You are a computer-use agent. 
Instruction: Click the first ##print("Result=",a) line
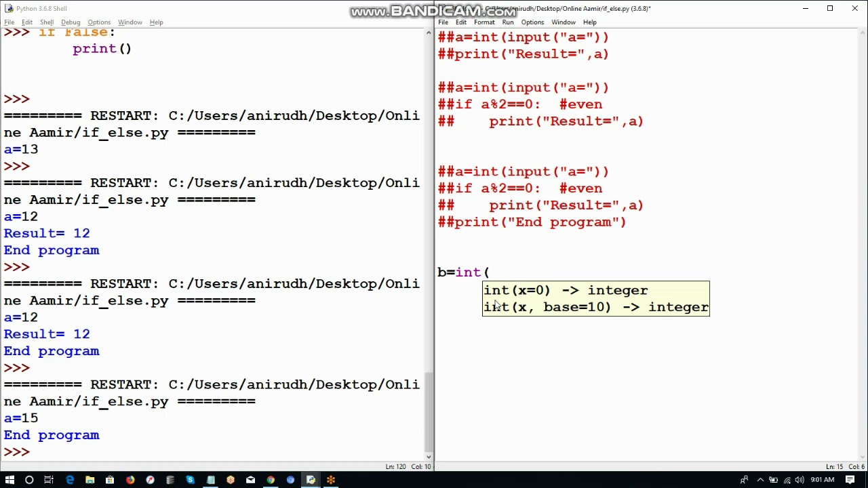[x=524, y=54]
